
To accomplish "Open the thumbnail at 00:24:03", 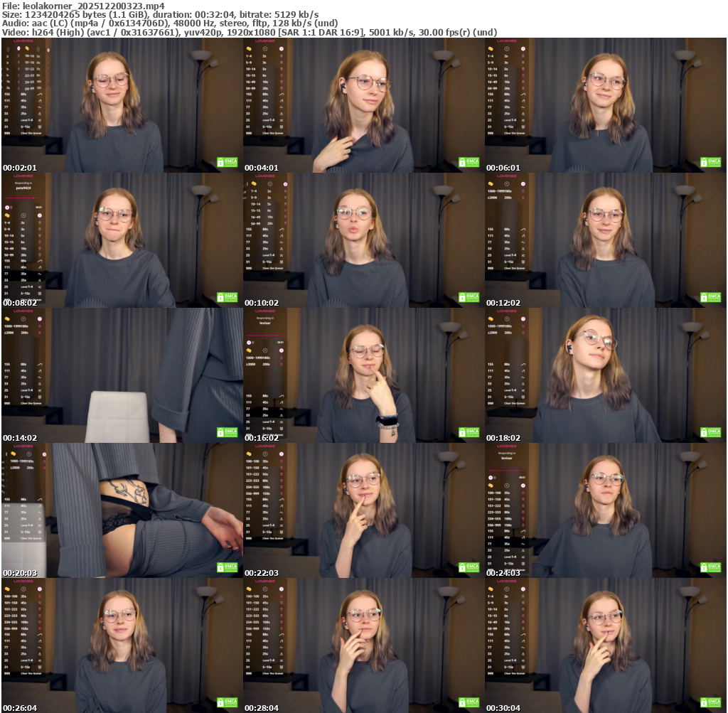I will click(606, 510).
